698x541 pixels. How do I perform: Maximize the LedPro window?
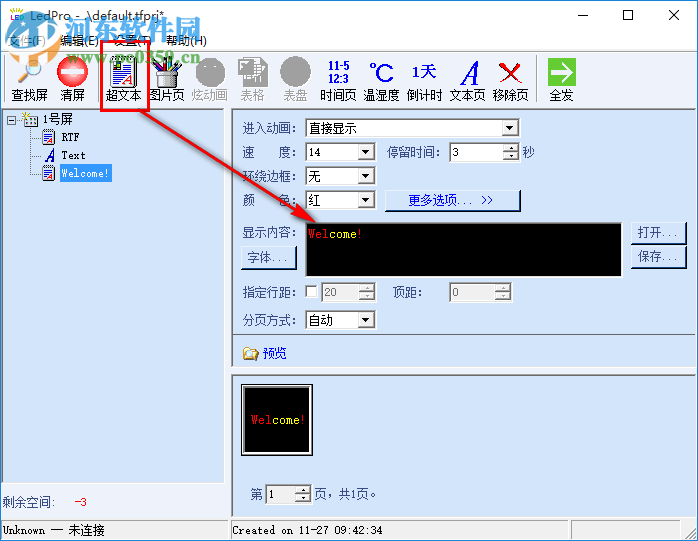[628, 15]
